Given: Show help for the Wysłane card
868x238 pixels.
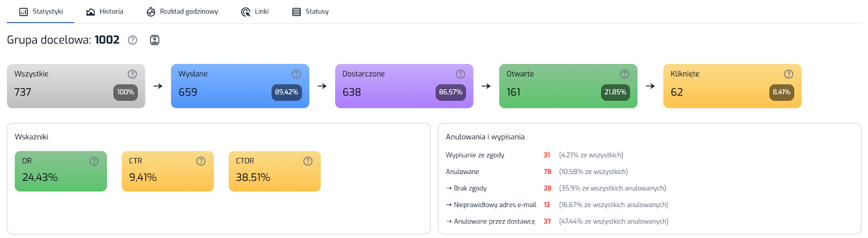Looking at the screenshot, I should [296, 74].
